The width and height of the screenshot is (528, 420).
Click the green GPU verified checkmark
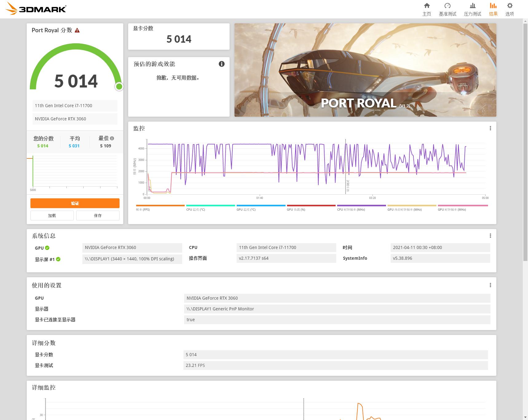pos(47,248)
